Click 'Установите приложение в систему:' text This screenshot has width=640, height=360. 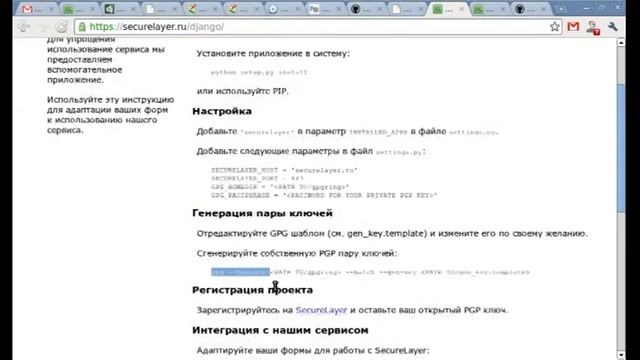point(273,53)
